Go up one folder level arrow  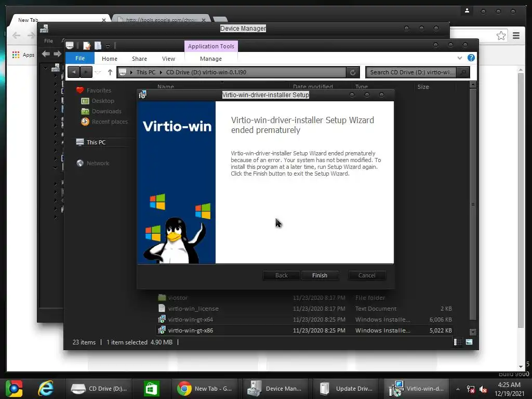pos(110,72)
